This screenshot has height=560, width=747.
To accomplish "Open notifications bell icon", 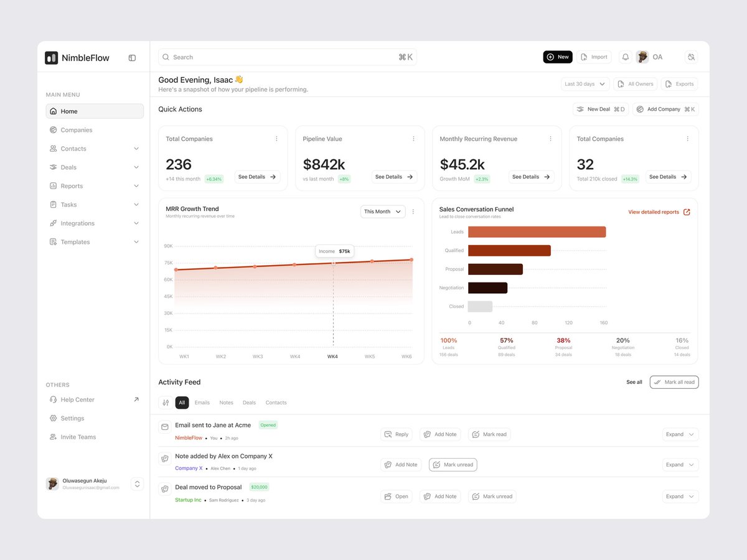I will pos(626,57).
